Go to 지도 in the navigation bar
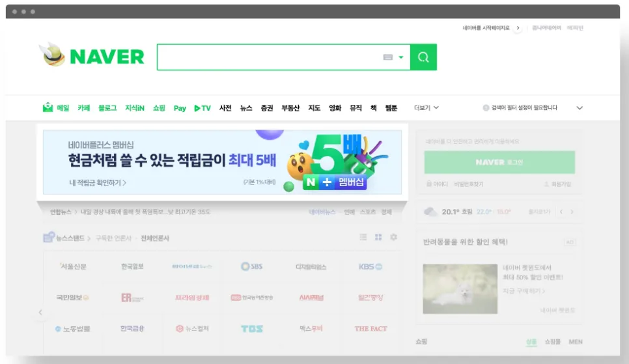The width and height of the screenshot is (629, 364). pos(314,108)
